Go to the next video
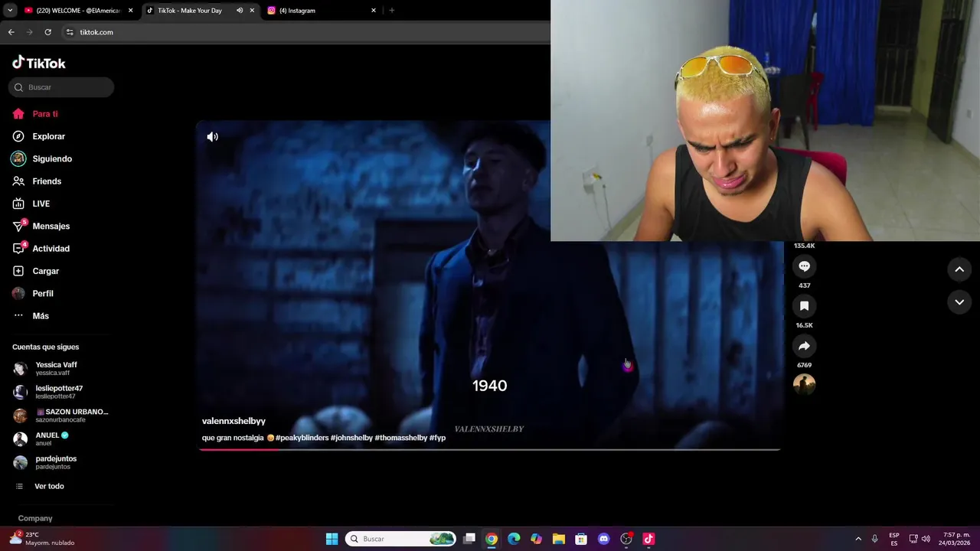 point(959,302)
